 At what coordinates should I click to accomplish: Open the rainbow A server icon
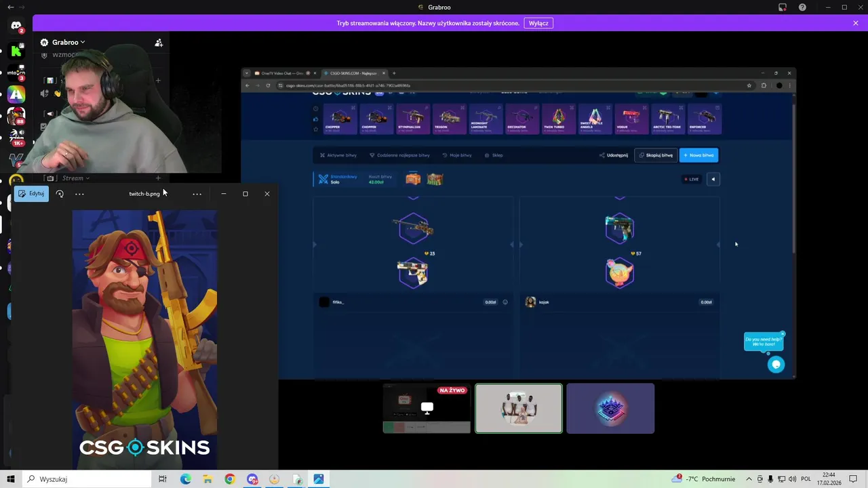tap(16, 95)
